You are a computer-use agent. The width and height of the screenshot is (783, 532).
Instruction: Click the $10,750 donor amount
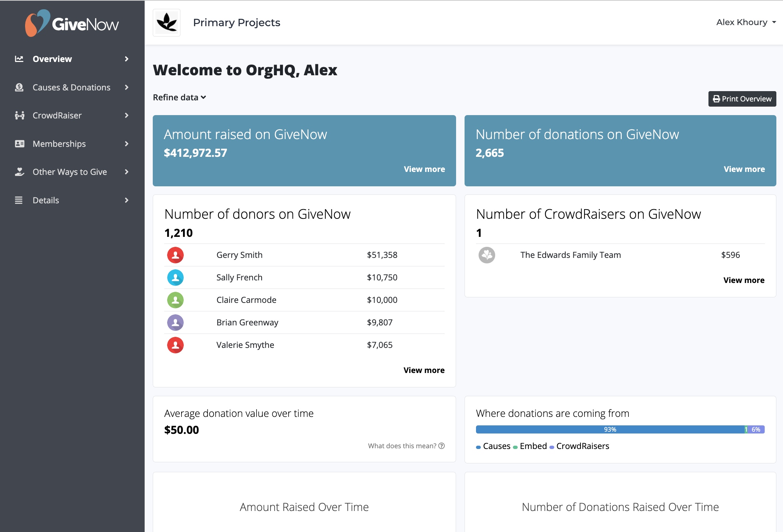click(x=382, y=277)
